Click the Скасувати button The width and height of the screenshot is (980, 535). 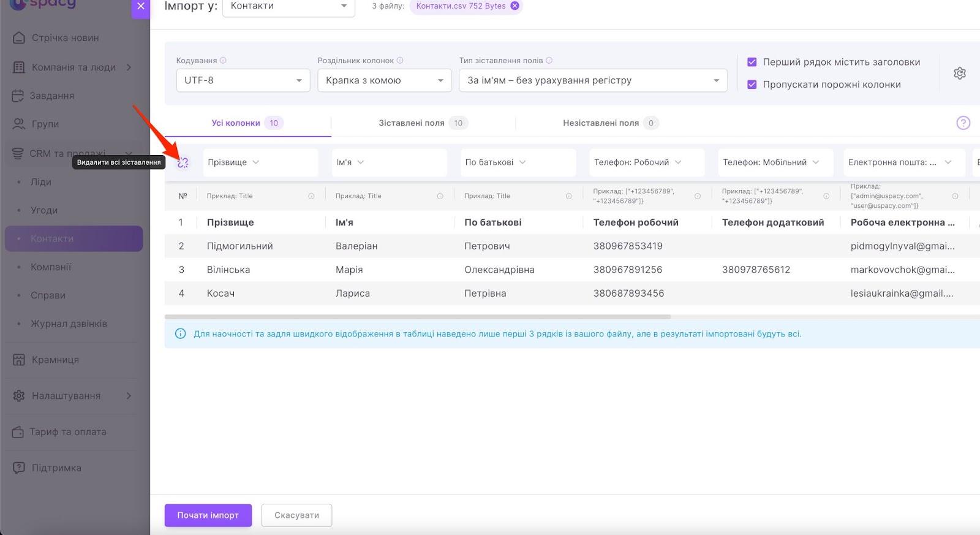point(296,515)
